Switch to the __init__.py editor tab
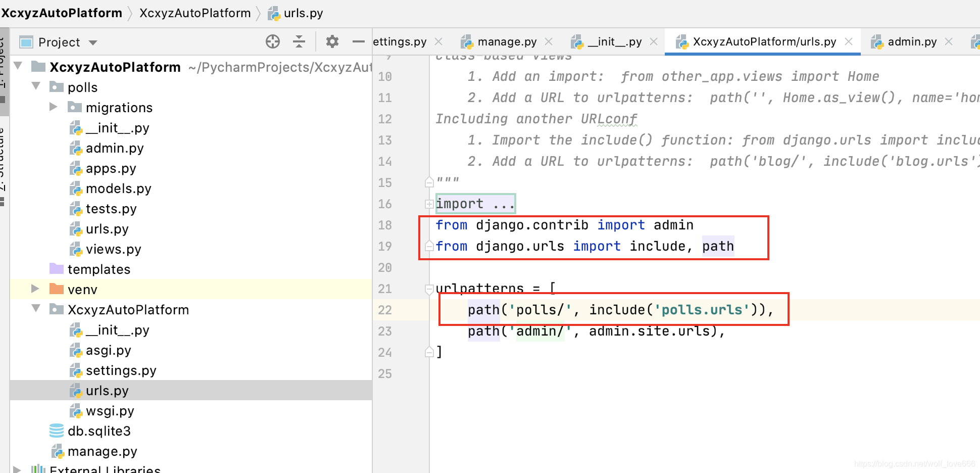This screenshot has height=473, width=980. coord(614,41)
